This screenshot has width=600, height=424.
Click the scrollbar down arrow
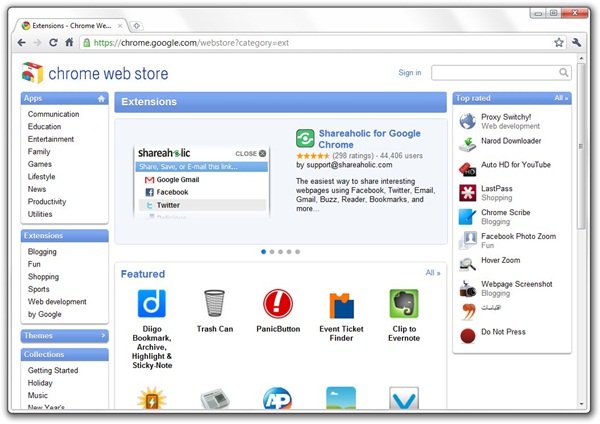[581, 404]
